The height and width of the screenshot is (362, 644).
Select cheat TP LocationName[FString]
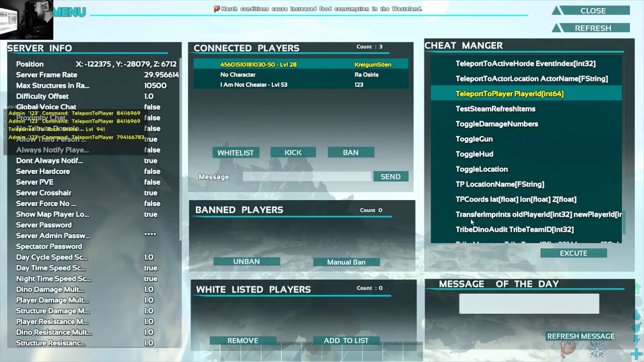tap(526, 184)
